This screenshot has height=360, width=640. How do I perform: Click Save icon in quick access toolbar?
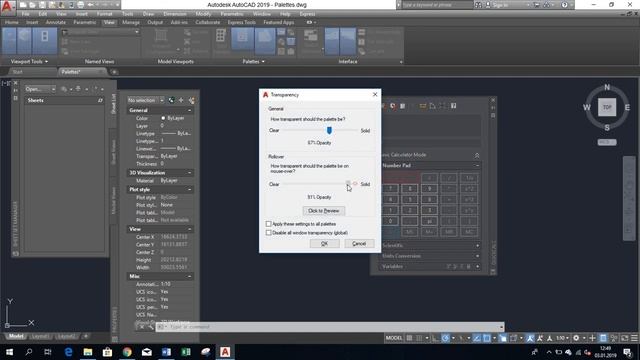pyautogui.click(x=42, y=5)
